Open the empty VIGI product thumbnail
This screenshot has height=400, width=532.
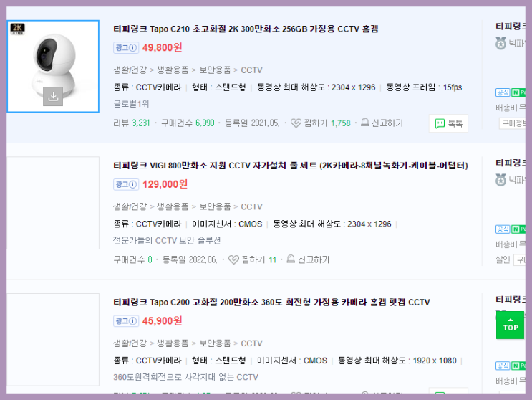tap(53, 203)
